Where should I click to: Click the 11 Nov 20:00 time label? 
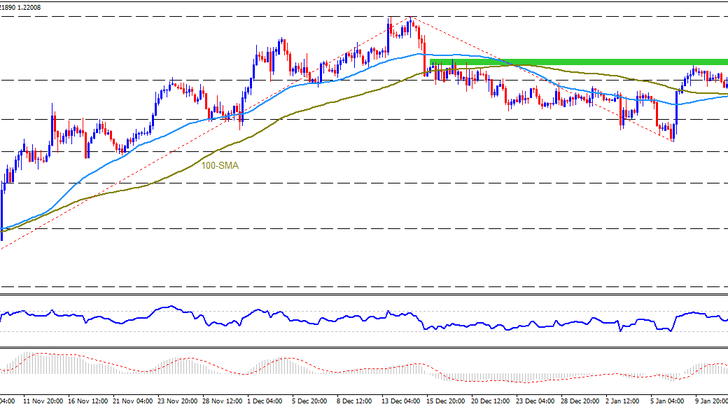click(x=43, y=401)
